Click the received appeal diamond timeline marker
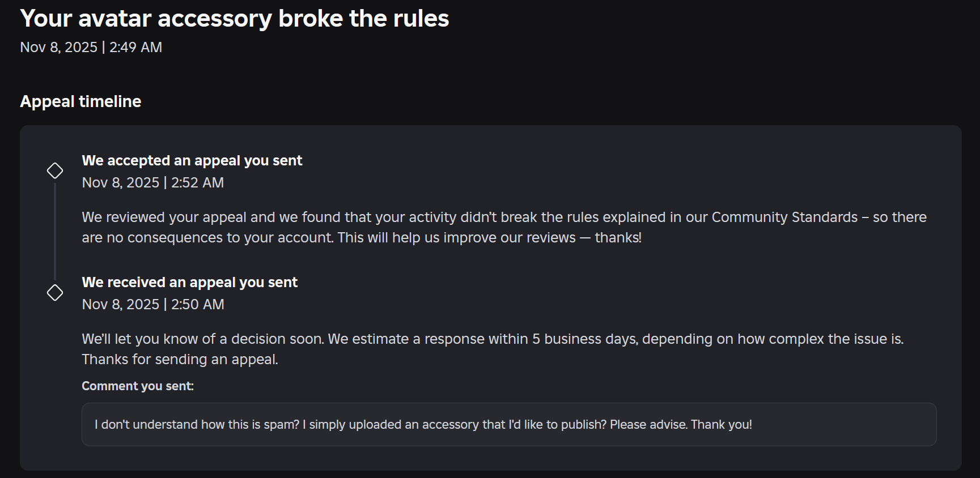The image size is (980, 478). 55,293
